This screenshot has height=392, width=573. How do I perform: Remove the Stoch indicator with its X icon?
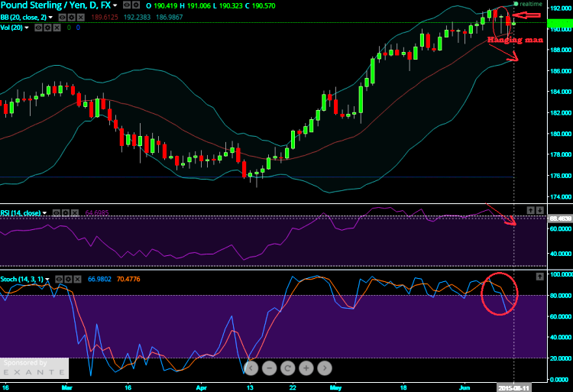click(x=77, y=280)
